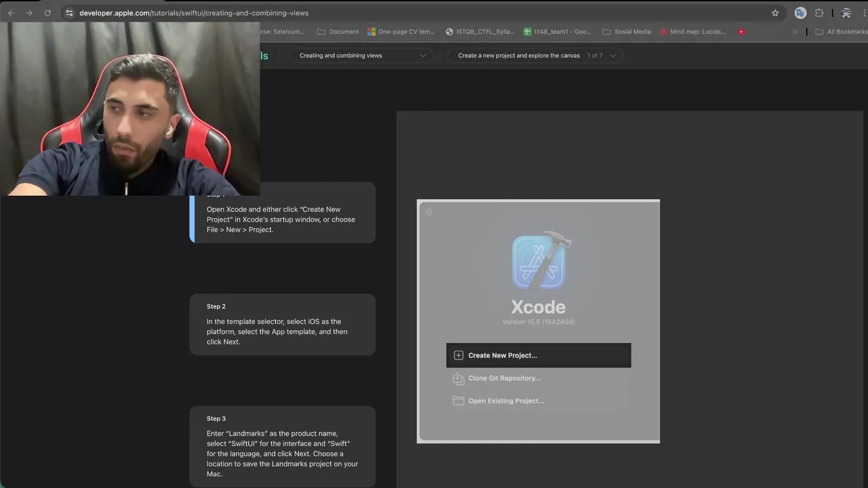This screenshot has width=868, height=488.
Task: Show hidden bookmarks with double chevron
Action: (x=795, y=31)
